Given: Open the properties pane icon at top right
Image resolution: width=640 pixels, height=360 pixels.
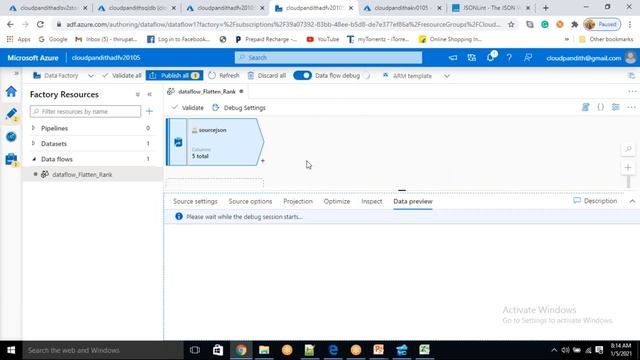Looking at the screenshot, I should click(631, 76).
